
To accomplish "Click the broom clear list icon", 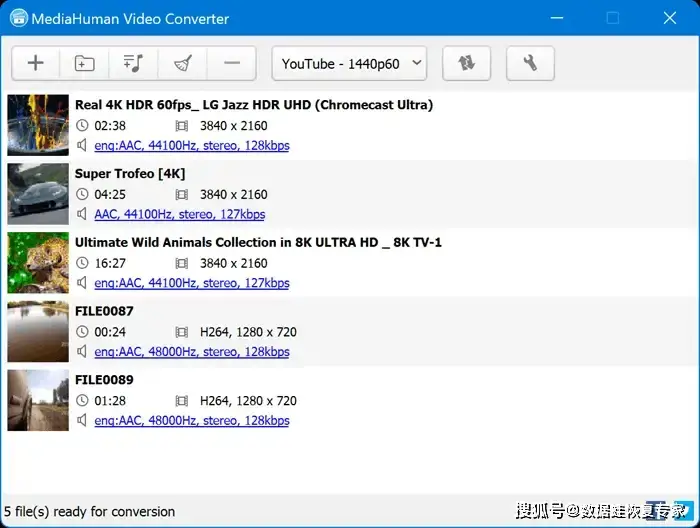I will (x=182, y=63).
